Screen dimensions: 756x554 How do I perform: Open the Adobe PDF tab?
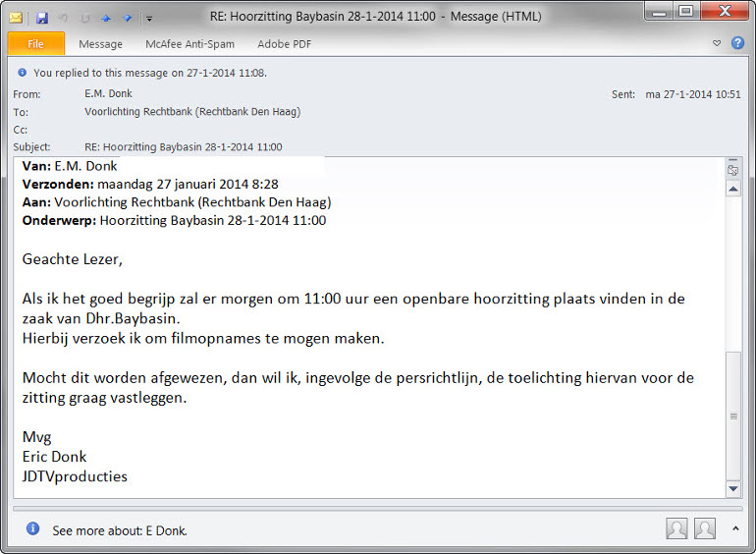click(285, 44)
